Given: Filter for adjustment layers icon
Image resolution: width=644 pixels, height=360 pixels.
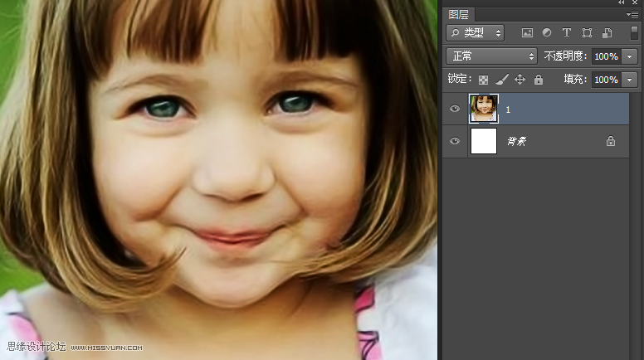Looking at the screenshot, I should (x=547, y=33).
